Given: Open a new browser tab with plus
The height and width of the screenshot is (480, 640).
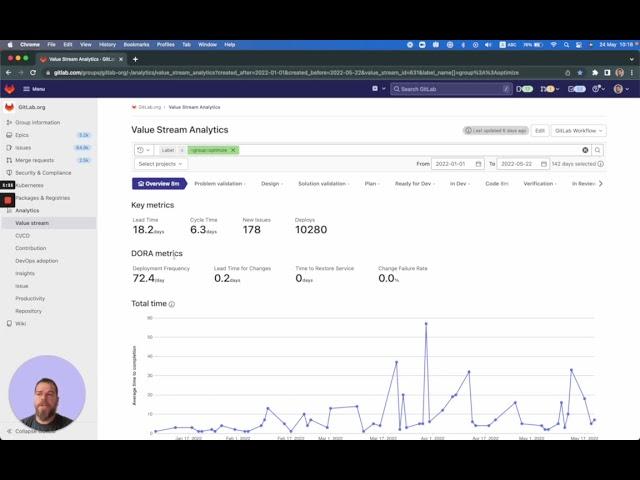Looking at the screenshot, I should coord(136,59).
